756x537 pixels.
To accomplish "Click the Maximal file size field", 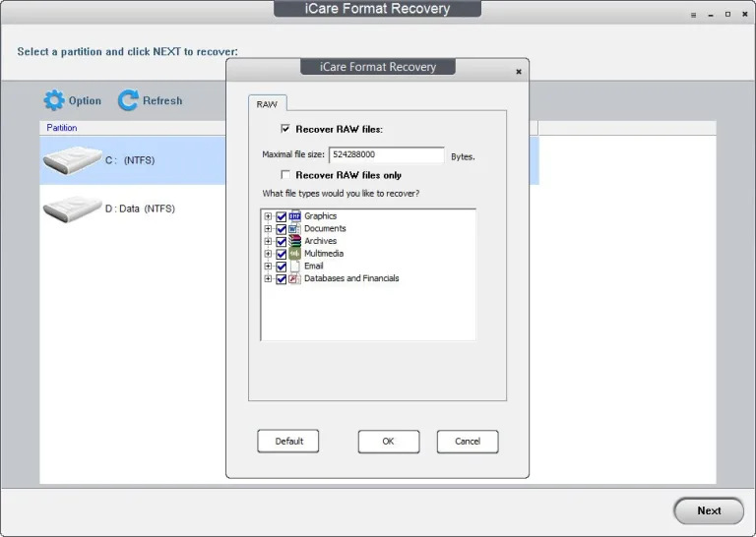I will pyautogui.click(x=387, y=155).
